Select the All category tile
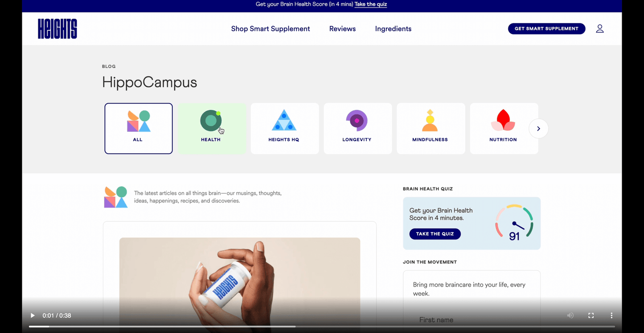This screenshot has height=333, width=644. (139, 129)
